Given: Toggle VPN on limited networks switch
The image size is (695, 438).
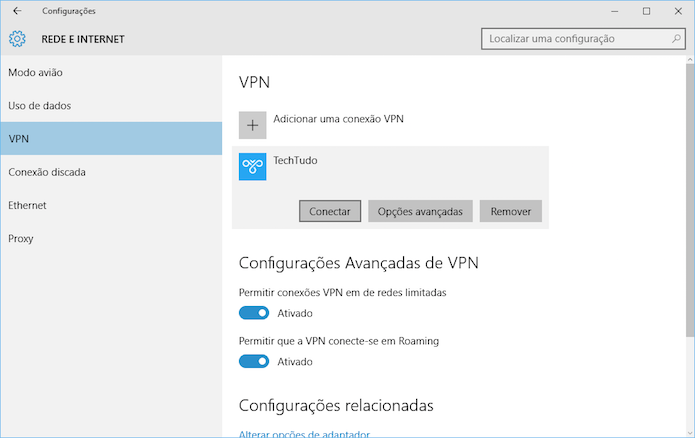Looking at the screenshot, I should point(254,313).
